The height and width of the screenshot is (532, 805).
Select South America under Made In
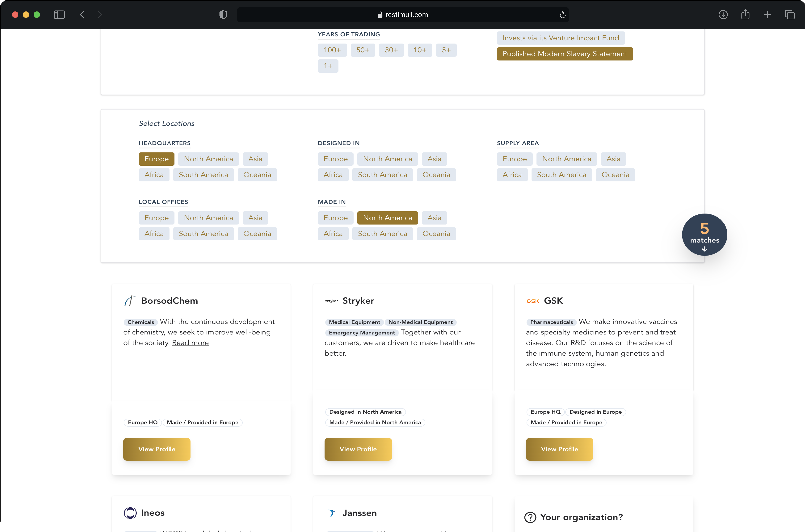[x=382, y=234]
